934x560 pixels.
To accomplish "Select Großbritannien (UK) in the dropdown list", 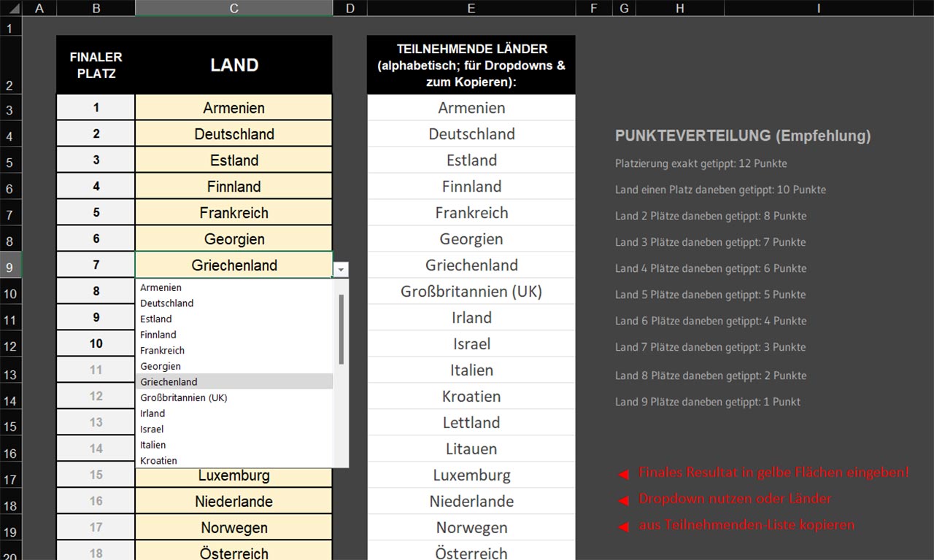I will (184, 397).
